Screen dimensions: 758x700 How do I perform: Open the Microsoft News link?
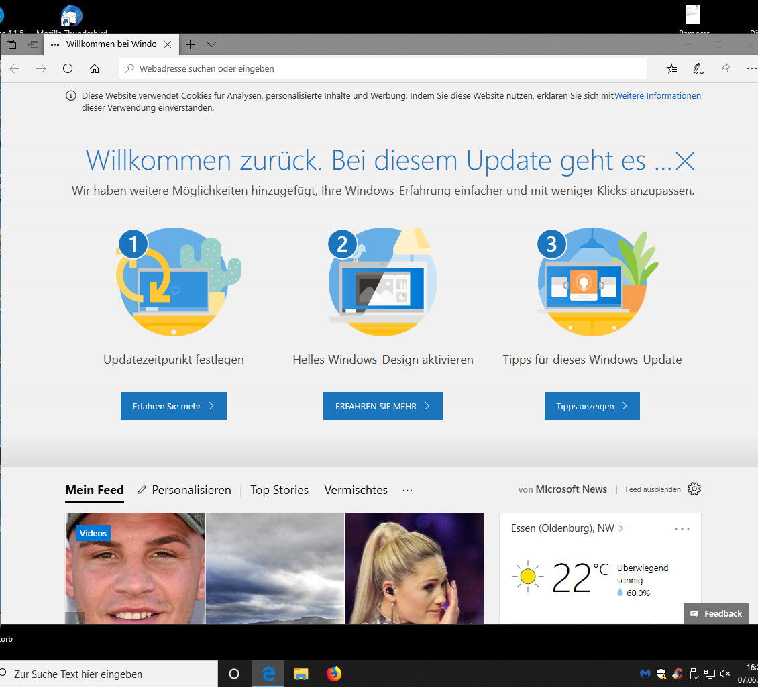571,489
